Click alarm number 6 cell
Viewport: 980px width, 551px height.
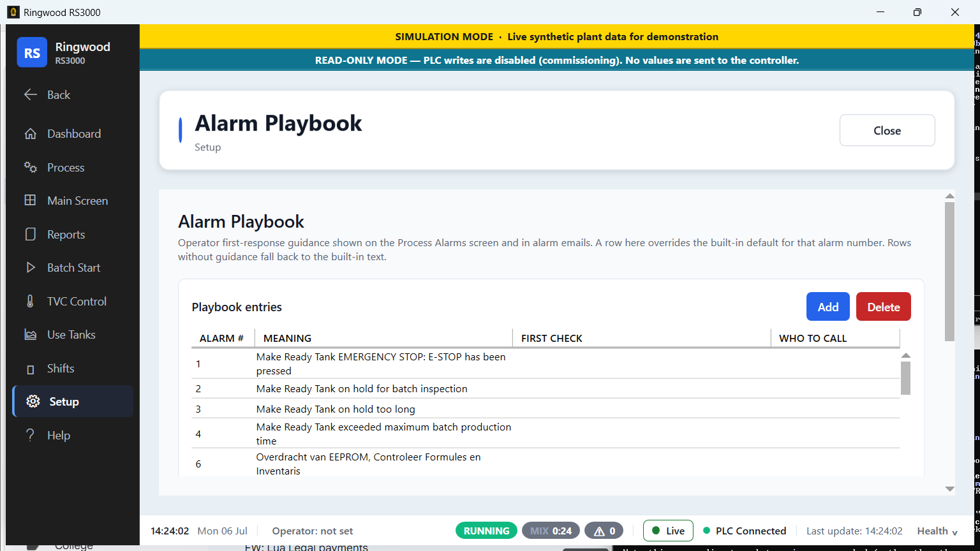pos(198,464)
